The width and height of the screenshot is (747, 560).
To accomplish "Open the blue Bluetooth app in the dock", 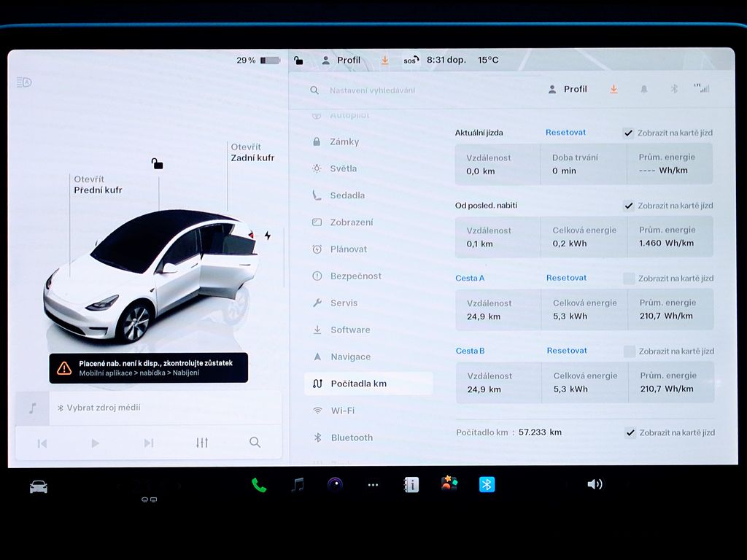I will [x=487, y=484].
